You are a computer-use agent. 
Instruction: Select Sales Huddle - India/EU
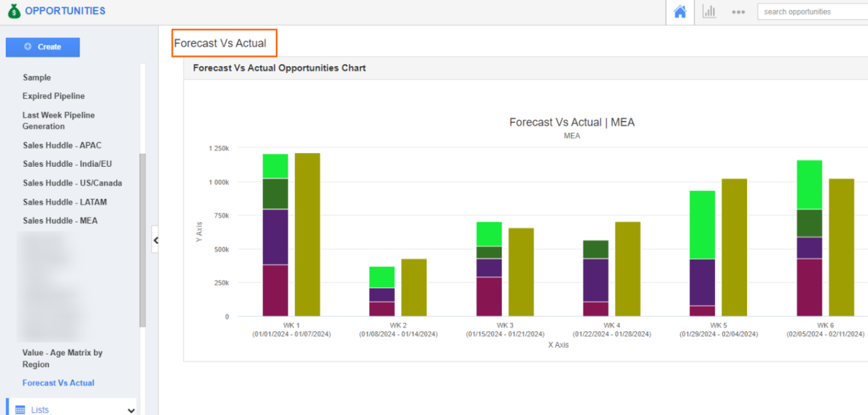pos(67,164)
